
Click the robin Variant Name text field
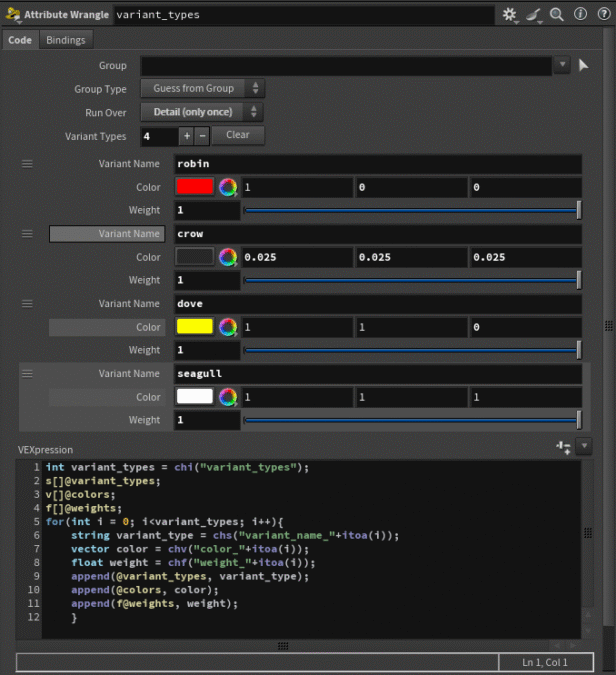pos(378,164)
